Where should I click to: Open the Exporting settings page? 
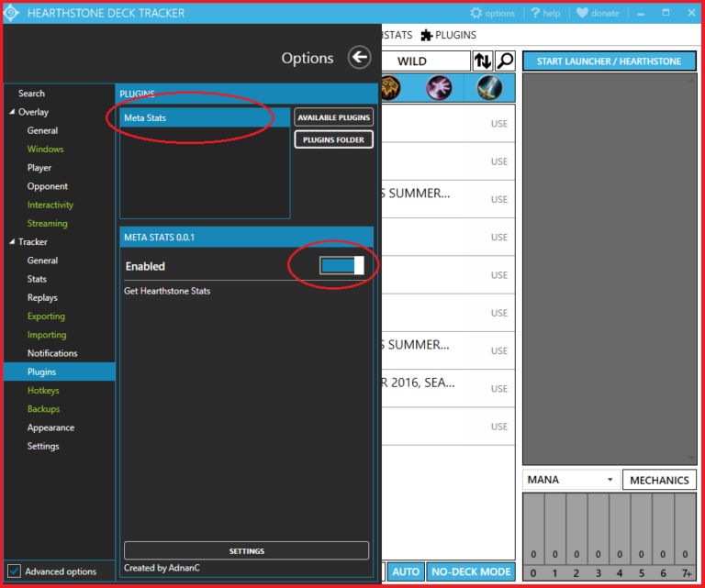pyautogui.click(x=46, y=316)
